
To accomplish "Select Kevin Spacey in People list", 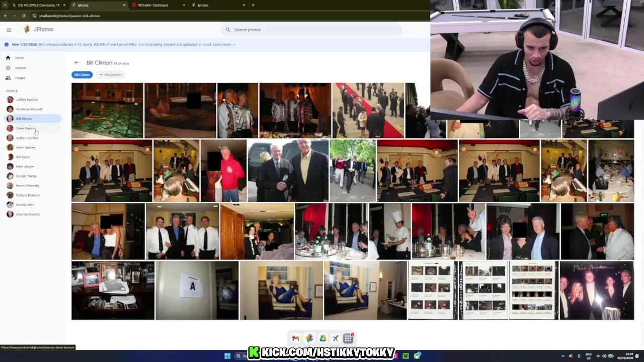I will point(32,147).
